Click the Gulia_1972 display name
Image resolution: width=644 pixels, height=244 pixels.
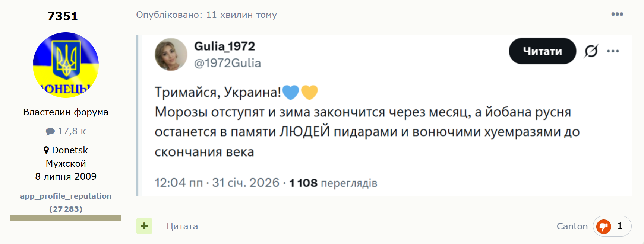pos(224,46)
